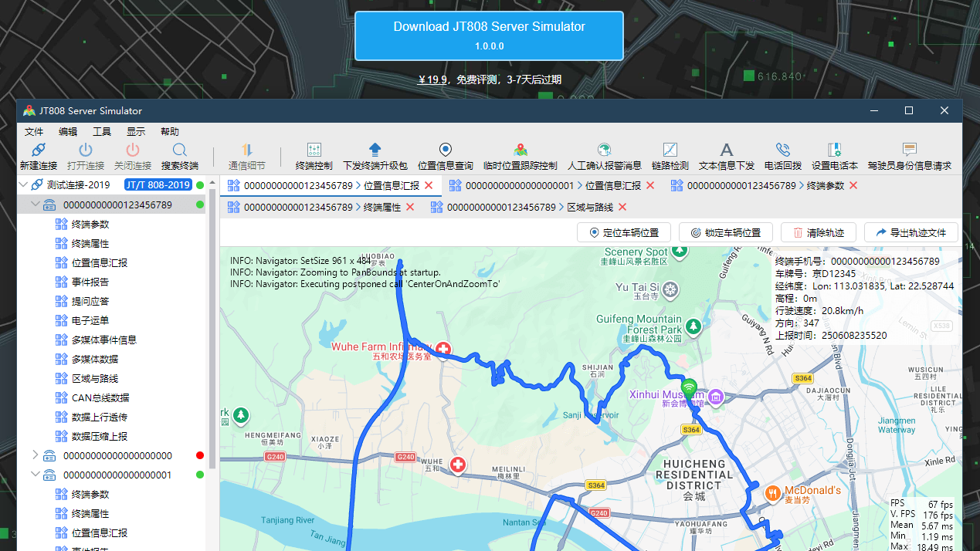Viewport: 980px width, 551px height.
Task: Enable 锁定车辆位置 (Lock Vehicle Position)
Action: (x=724, y=232)
